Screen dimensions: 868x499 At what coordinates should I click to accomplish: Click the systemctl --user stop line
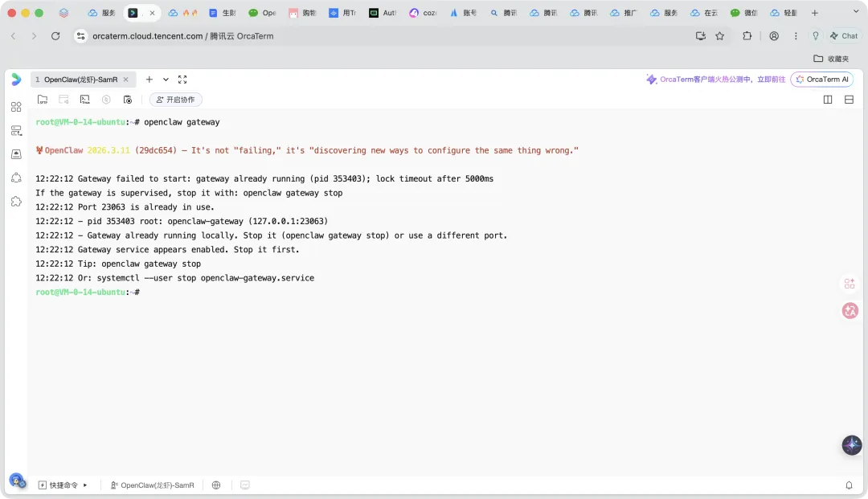[x=174, y=278]
